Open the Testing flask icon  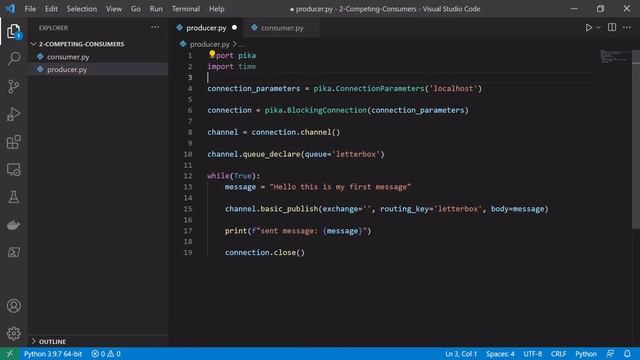point(13,197)
